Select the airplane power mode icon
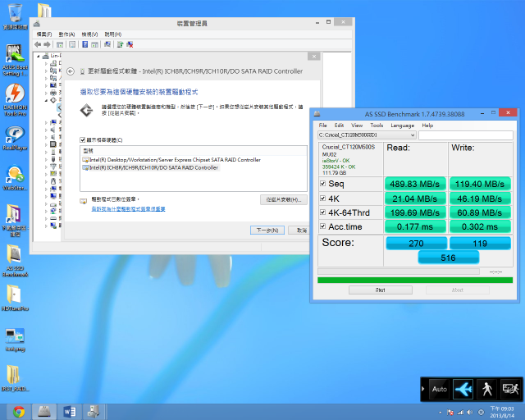 tap(463, 389)
